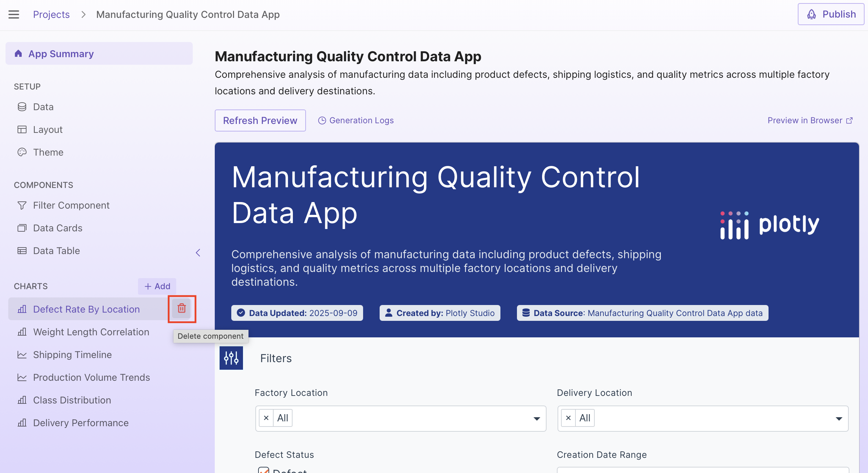Delete the Defect Rate By Location chart
The width and height of the screenshot is (868, 473).
pyautogui.click(x=182, y=308)
